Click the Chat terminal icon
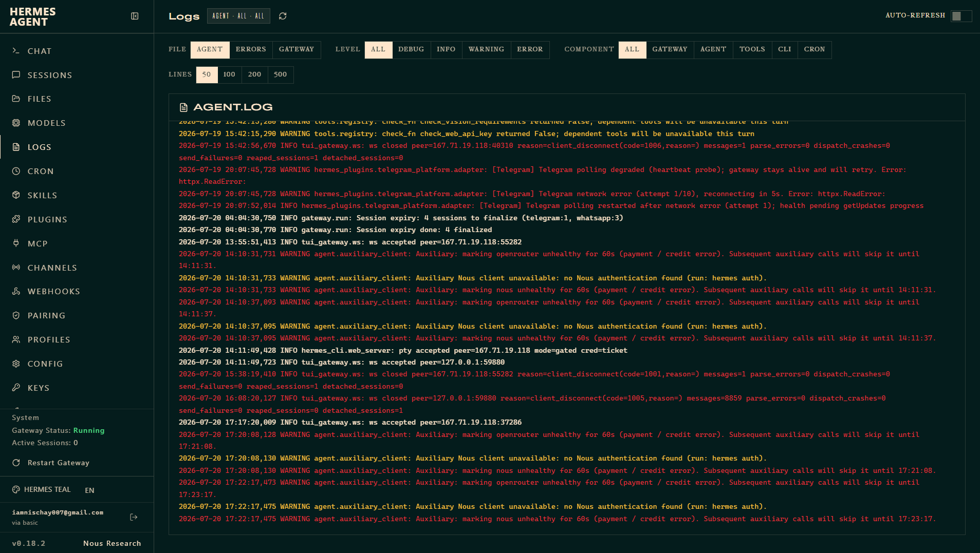This screenshot has height=553, width=980. 16,51
